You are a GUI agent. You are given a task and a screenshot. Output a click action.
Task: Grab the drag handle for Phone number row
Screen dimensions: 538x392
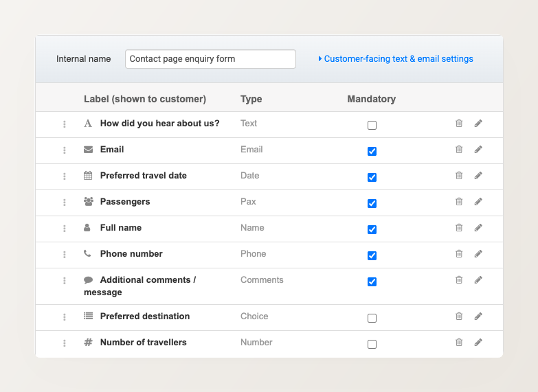[x=65, y=255]
